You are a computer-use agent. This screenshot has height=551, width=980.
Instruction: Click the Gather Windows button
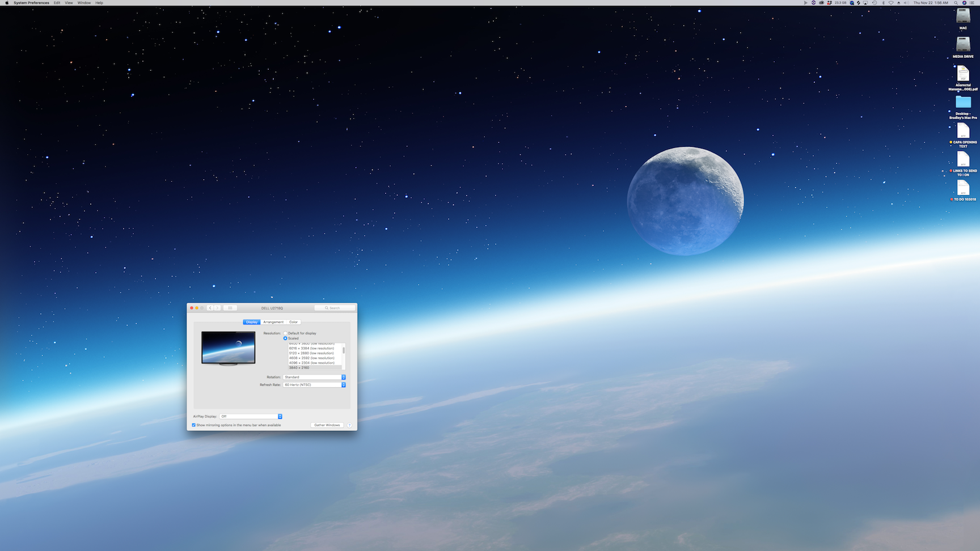point(327,425)
